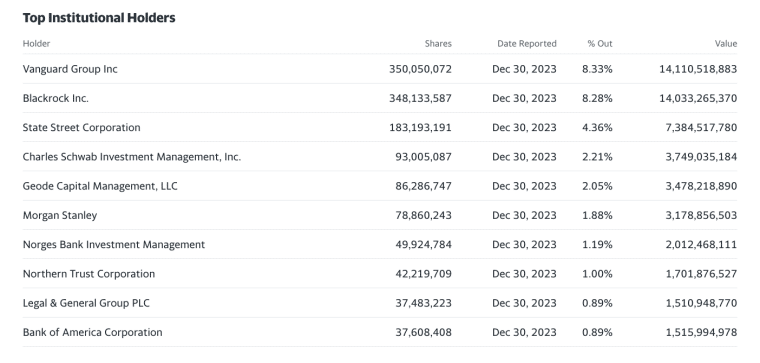Click Bank of America row's report date
Screen dimensions: 760x363
coord(524,332)
